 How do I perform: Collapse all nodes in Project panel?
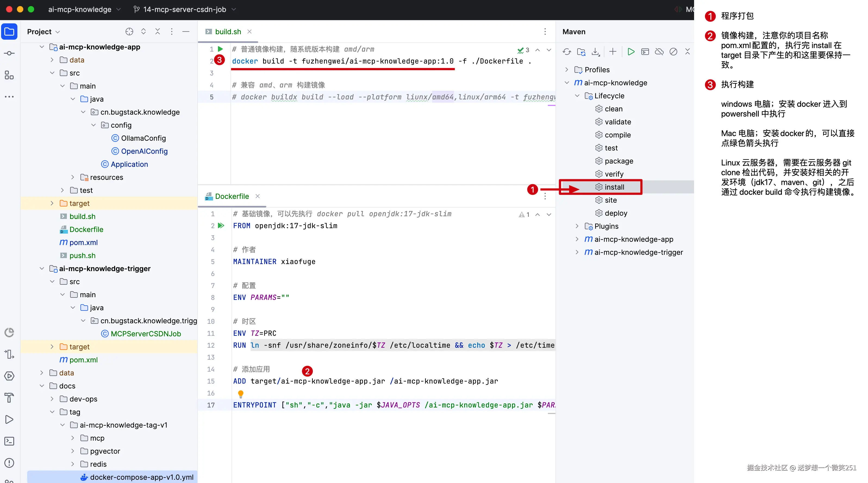coord(158,32)
